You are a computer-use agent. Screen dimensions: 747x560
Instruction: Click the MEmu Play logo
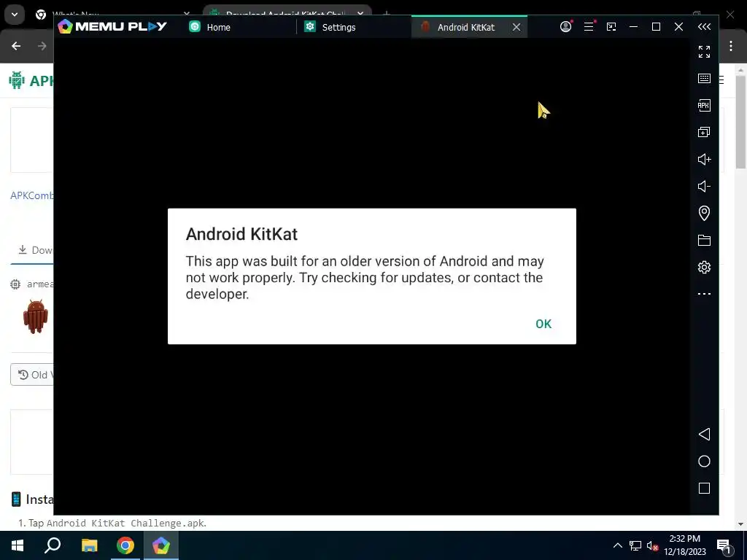(112, 27)
